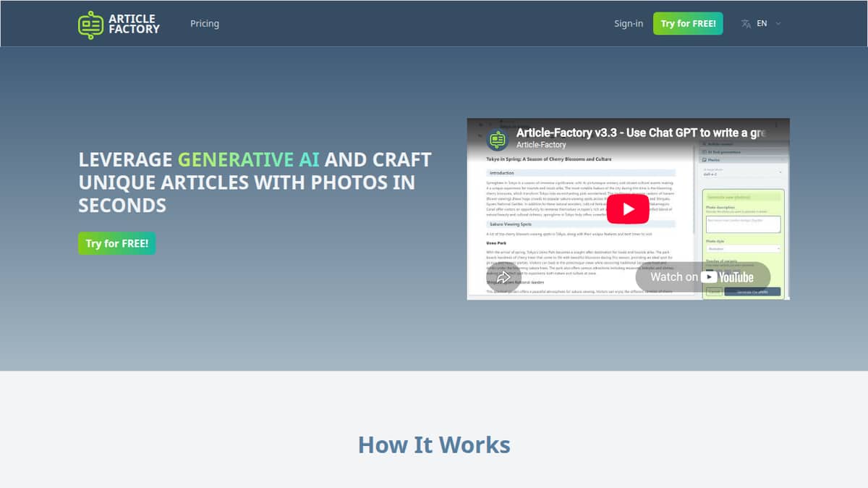
Task: Click the video share arrow icon
Action: click(504, 277)
